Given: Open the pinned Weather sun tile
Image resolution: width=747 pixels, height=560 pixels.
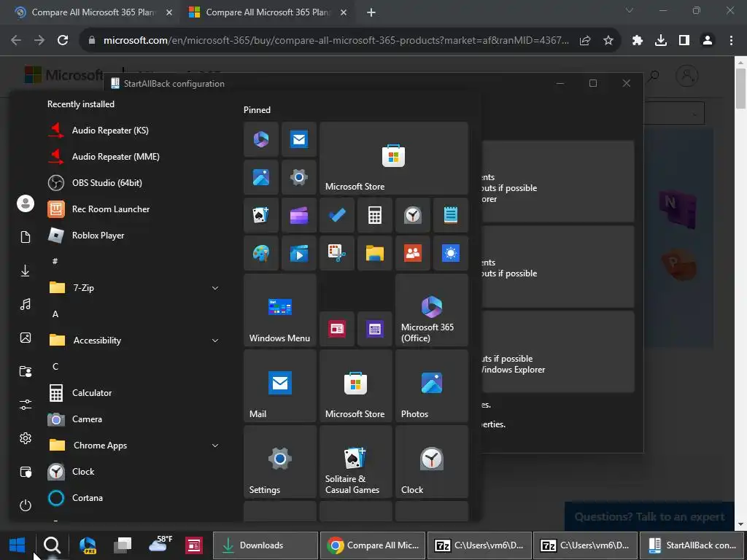Looking at the screenshot, I should pos(451,253).
